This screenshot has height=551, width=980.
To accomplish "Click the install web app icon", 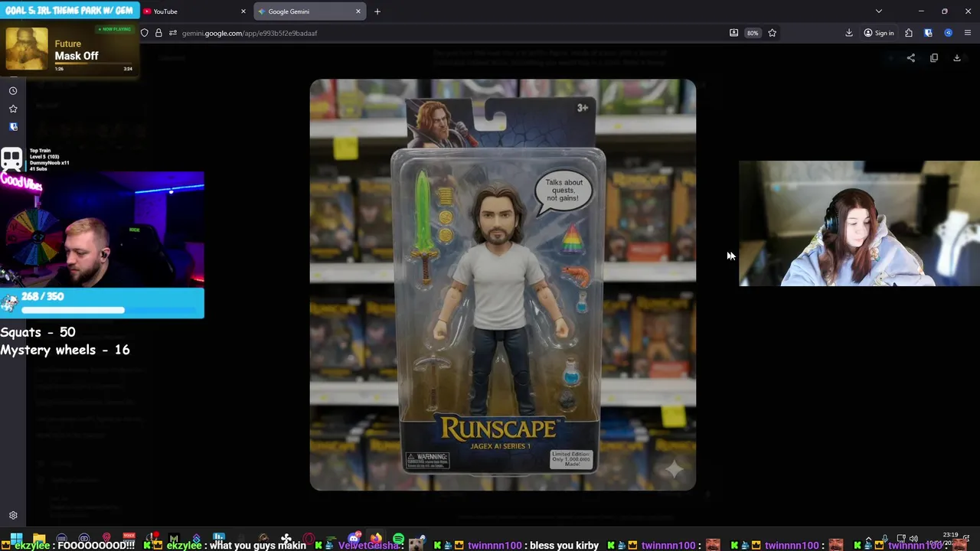I will pos(733,33).
